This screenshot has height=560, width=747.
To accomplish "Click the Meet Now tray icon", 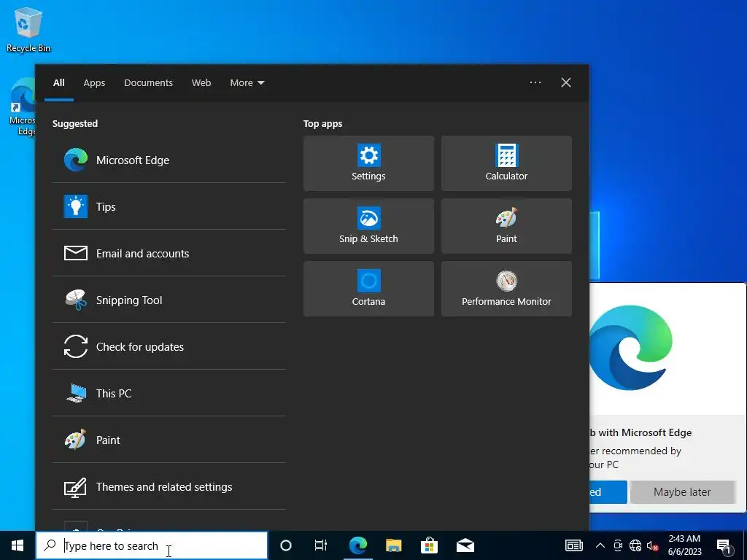I will tap(618, 545).
